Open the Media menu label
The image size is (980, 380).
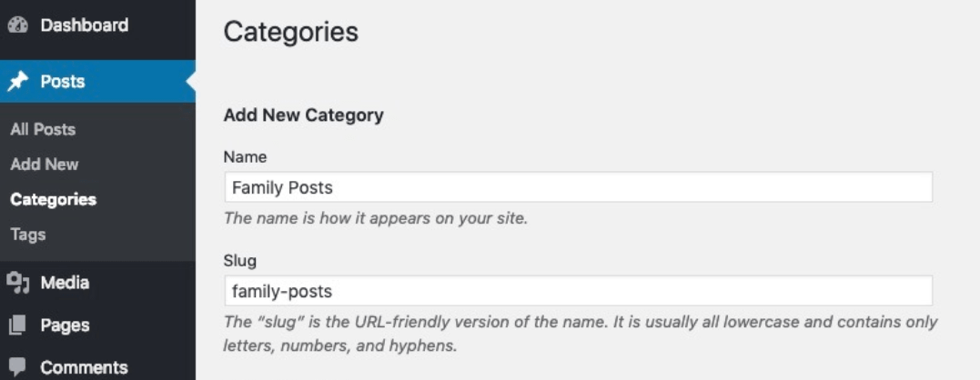[65, 283]
